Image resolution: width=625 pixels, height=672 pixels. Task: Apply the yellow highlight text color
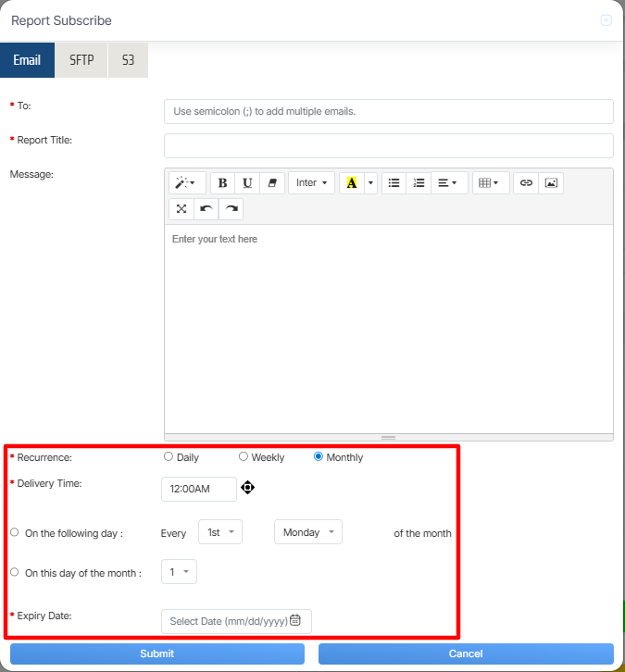pyautogui.click(x=351, y=183)
